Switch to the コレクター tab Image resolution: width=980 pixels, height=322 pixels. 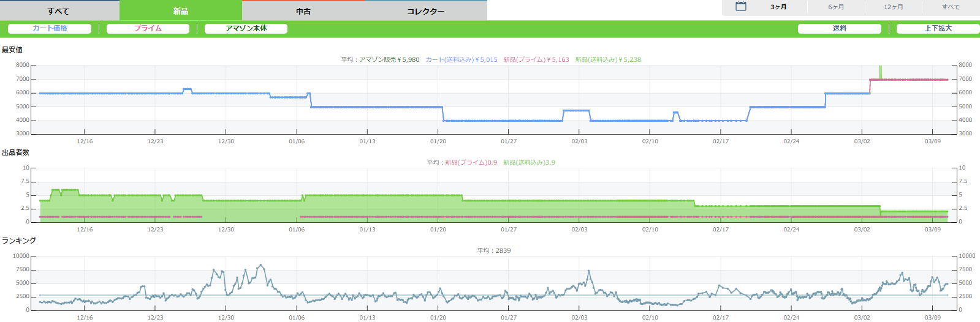[x=426, y=11]
